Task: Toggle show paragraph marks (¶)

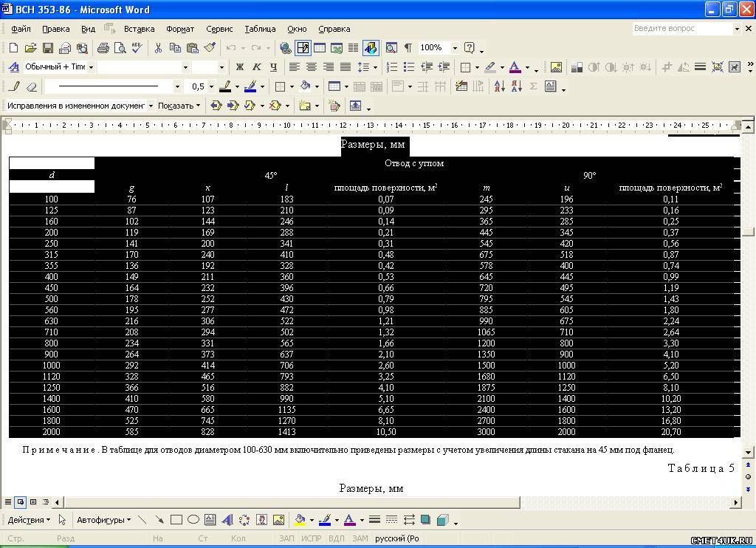Action: pos(408,48)
